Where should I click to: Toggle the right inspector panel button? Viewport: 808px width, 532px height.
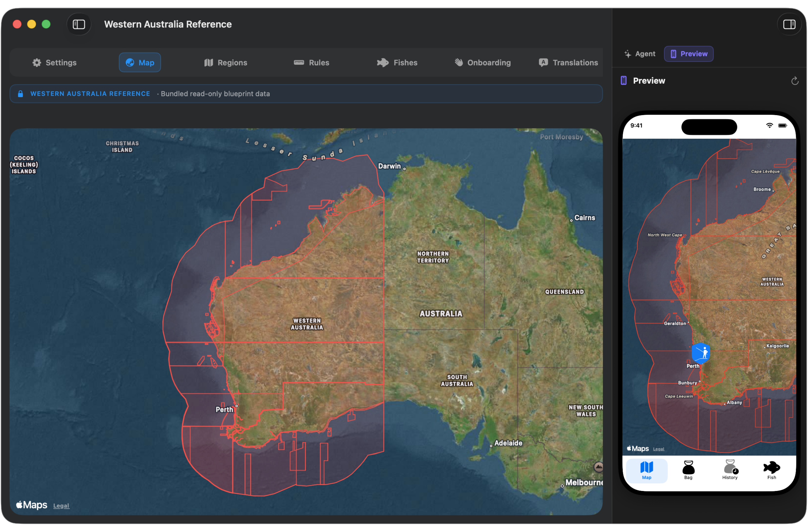789,24
